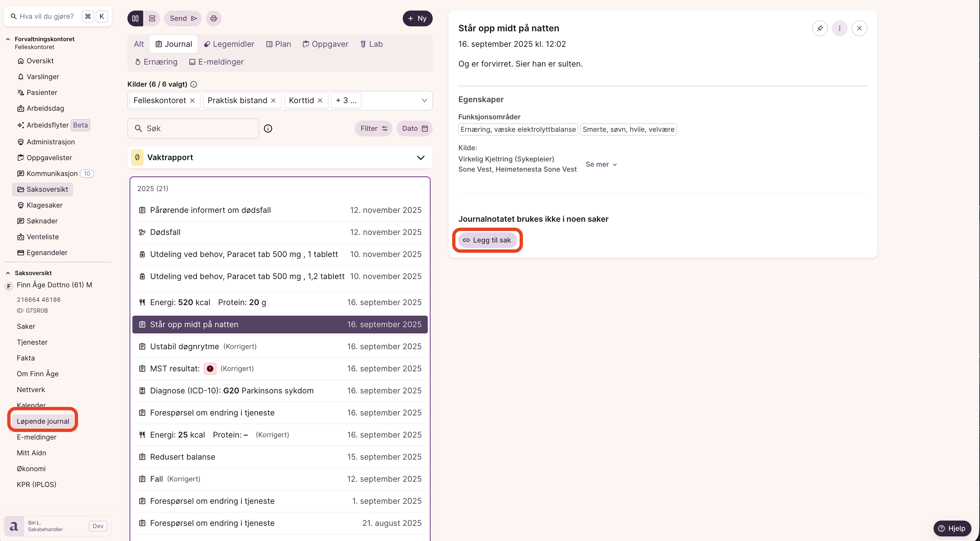The image size is (980, 541).
Task: Open the Kilder sources dropdown arrow
Action: pyautogui.click(x=424, y=100)
